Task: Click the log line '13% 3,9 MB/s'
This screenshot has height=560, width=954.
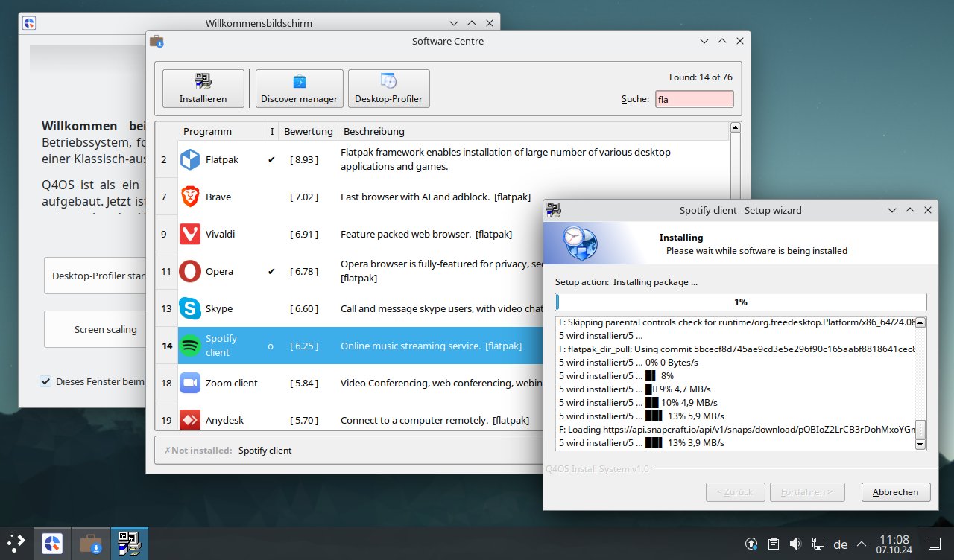Action: pos(641,443)
